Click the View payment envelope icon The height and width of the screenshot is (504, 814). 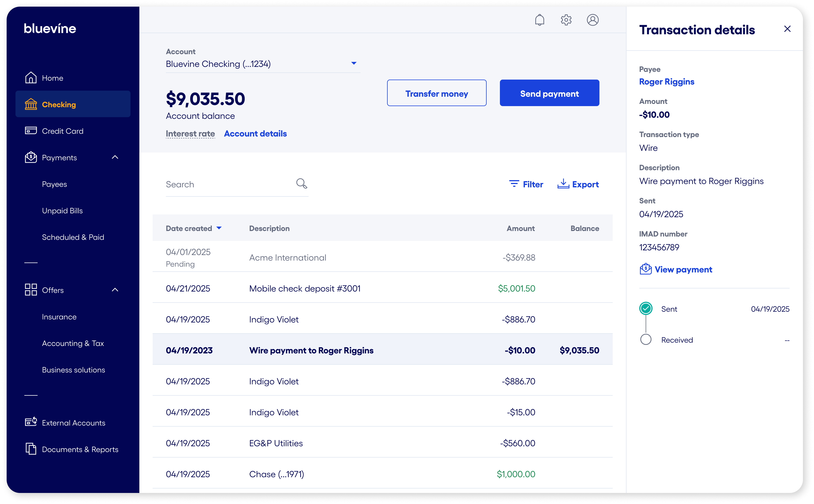pyautogui.click(x=646, y=269)
